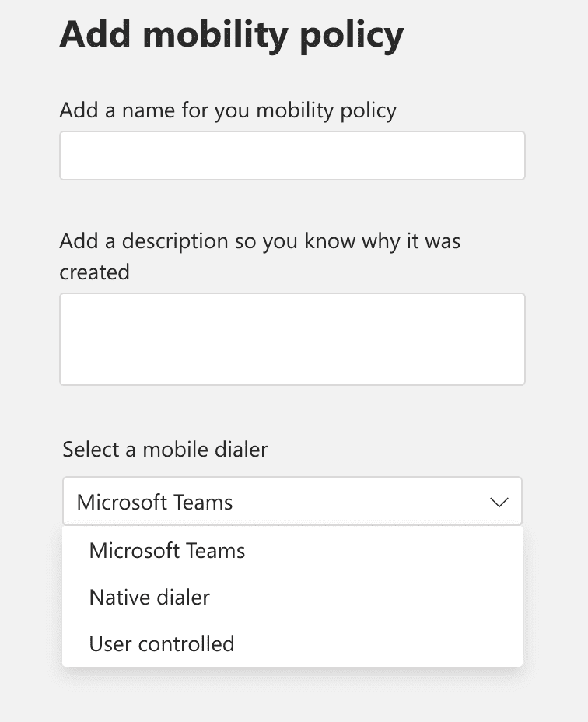Click the 'Add a name for you mobility policy' label
Image resolution: width=588 pixels, height=722 pixels.
[228, 111]
